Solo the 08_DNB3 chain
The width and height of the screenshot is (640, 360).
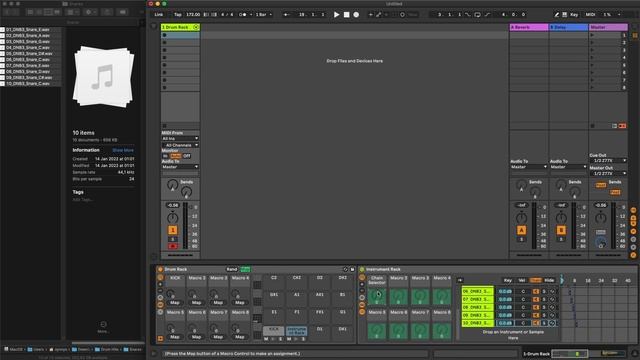(544, 307)
